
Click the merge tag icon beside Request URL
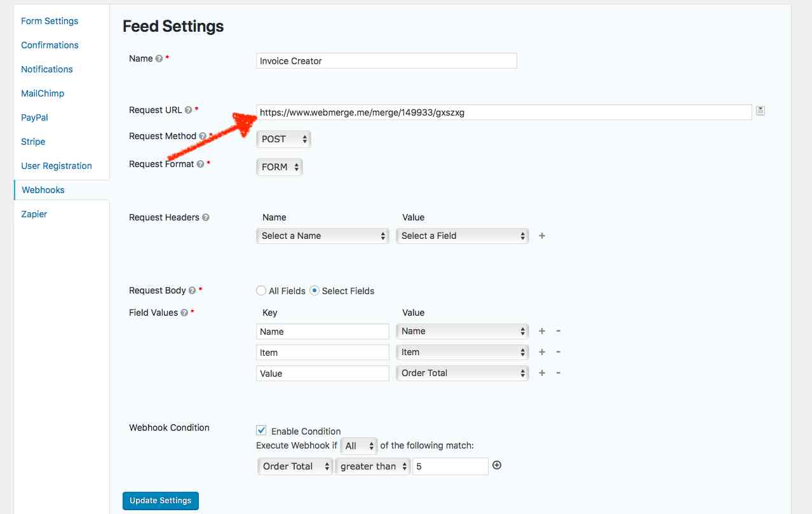pos(760,110)
